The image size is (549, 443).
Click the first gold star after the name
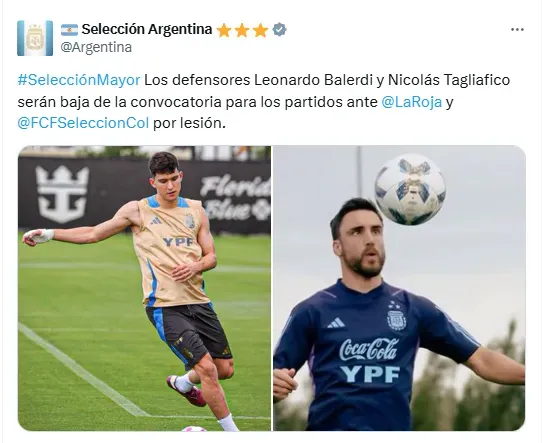224,30
